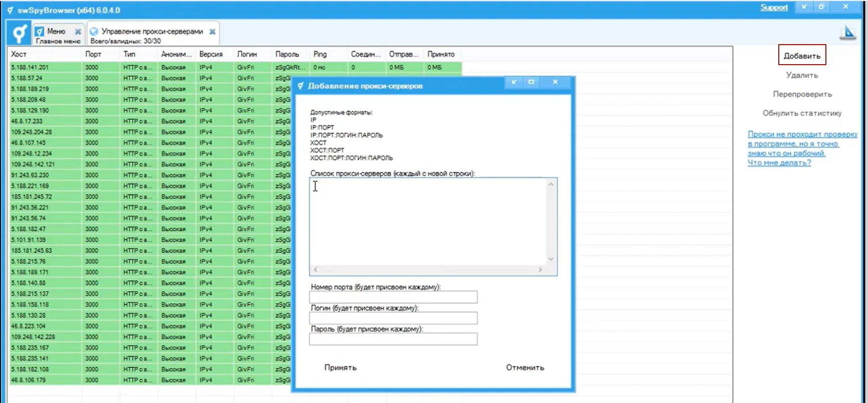This screenshot has width=868, height=403.
Task: Click the sailboat icon at top right
Action: tap(847, 33)
